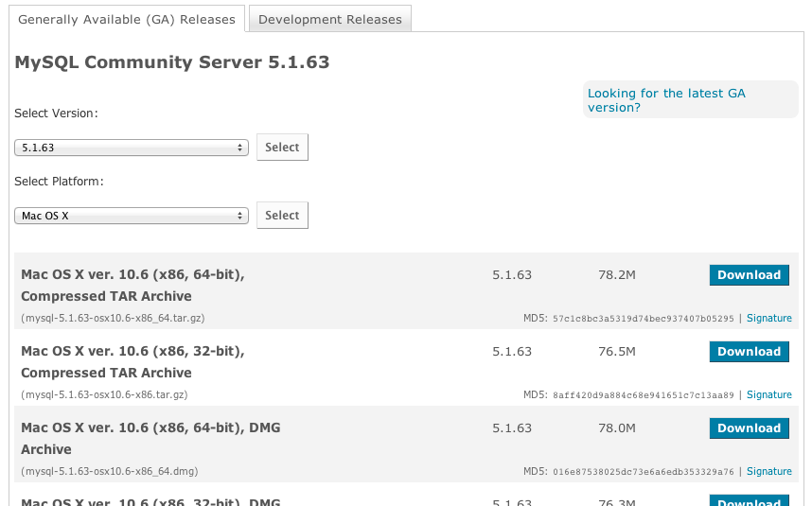The width and height of the screenshot is (812, 506).
Task: Click filename mysql-5.1.63-osx10.6-x86_64.dmg
Action: coord(109,471)
